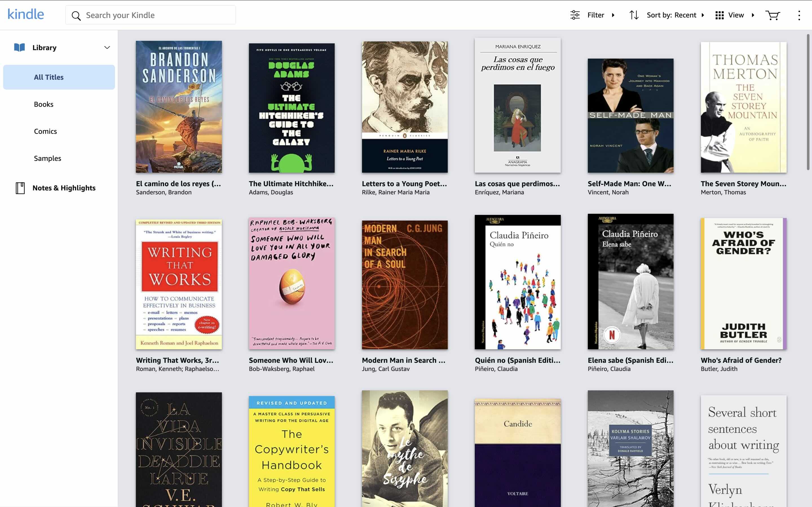Open the three-dot overflow menu
Viewport: 812px width, 507px height.
coord(800,15)
